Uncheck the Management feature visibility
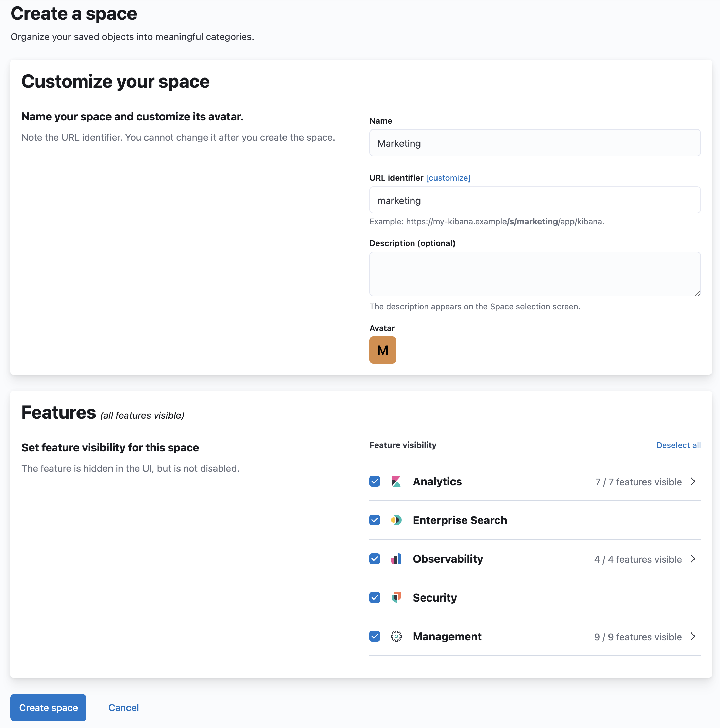This screenshot has width=720, height=728. point(374,637)
